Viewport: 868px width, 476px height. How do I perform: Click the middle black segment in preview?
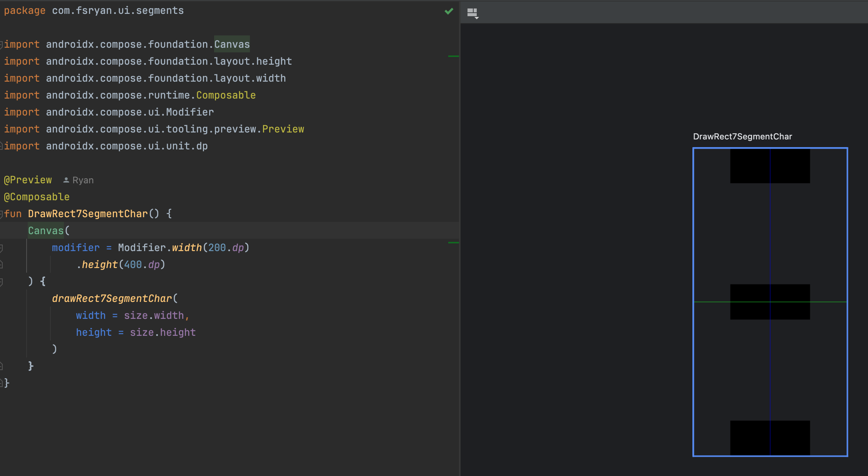[770, 302]
